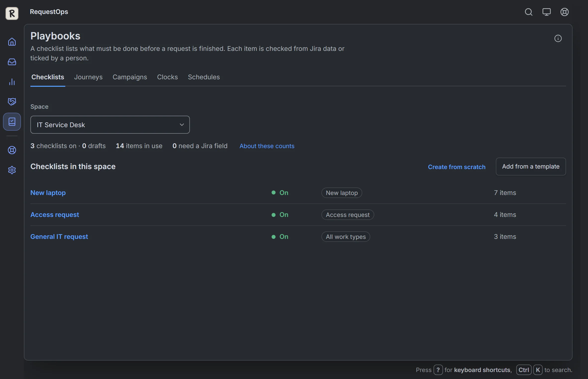588x379 pixels.
Task: Click the monitor display icon in header
Action: click(x=546, y=12)
